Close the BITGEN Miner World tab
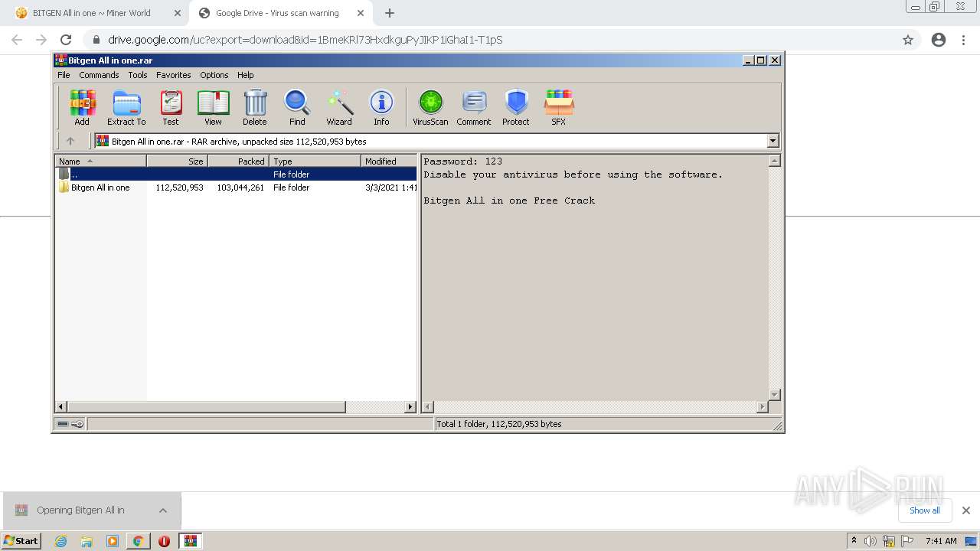This screenshot has height=551, width=980. [177, 13]
